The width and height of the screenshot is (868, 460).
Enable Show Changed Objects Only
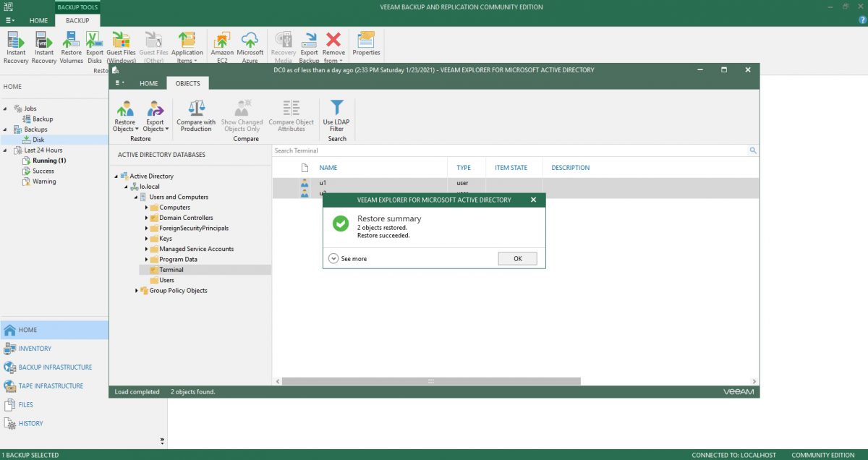tap(242, 116)
